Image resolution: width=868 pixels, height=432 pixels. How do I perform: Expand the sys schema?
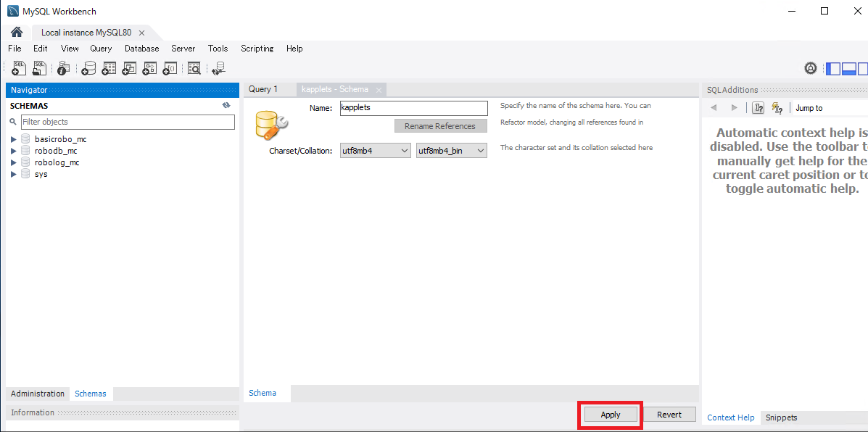coord(14,174)
